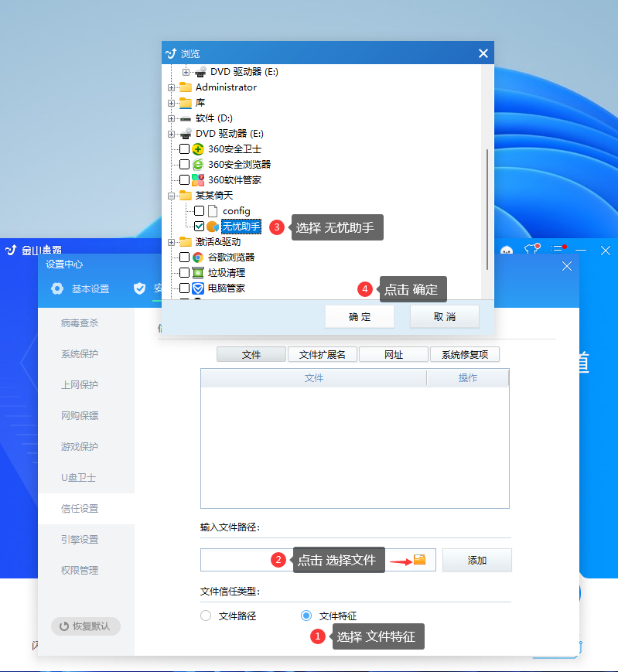Open U盘卫士 in the settings sidebar
618x672 pixels.
pos(78,477)
